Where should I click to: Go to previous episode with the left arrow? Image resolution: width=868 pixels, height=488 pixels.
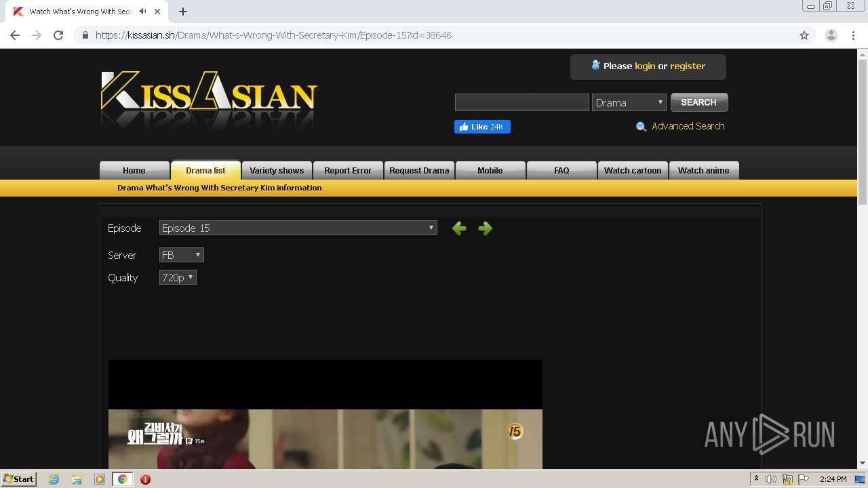459,228
